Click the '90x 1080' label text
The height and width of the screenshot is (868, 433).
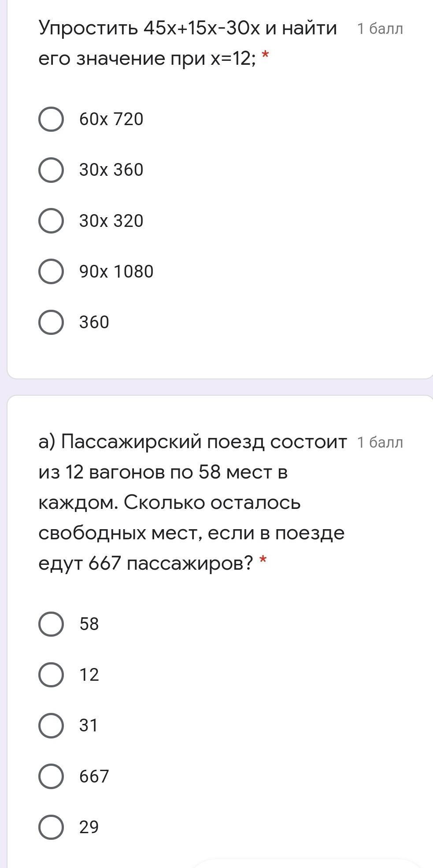[x=116, y=272]
